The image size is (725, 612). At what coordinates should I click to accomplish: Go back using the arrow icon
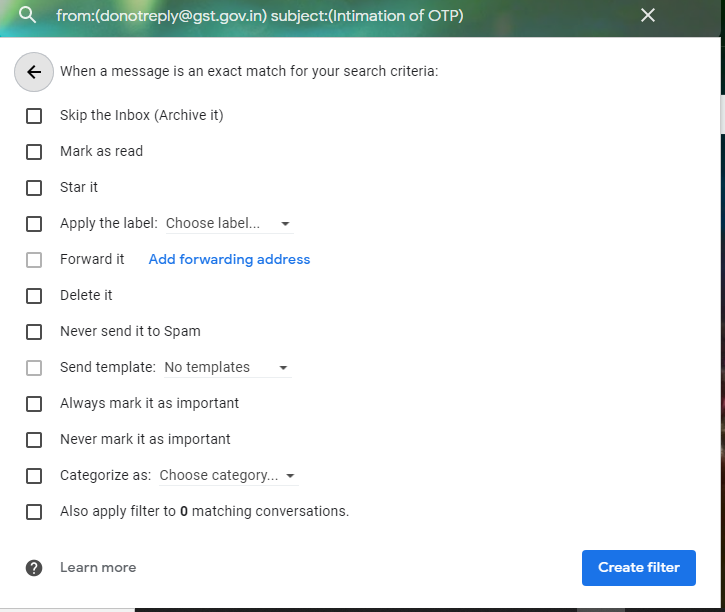click(x=34, y=72)
